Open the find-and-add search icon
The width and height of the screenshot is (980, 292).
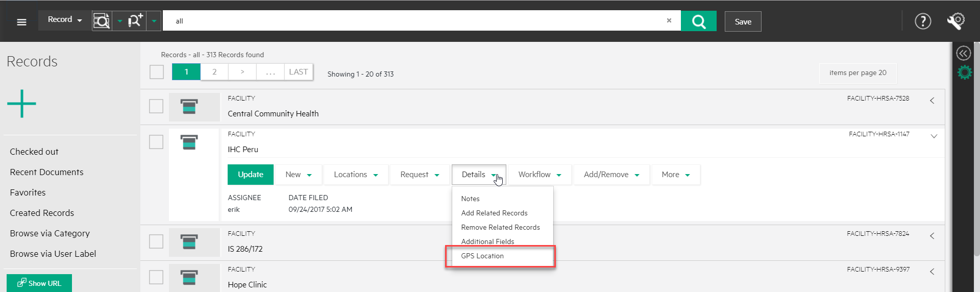pos(136,21)
